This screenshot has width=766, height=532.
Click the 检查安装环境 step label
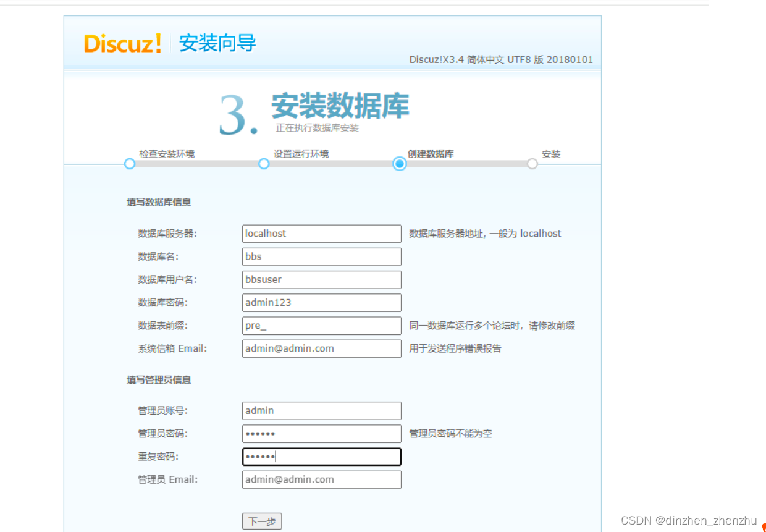pyautogui.click(x=167, y=154)
